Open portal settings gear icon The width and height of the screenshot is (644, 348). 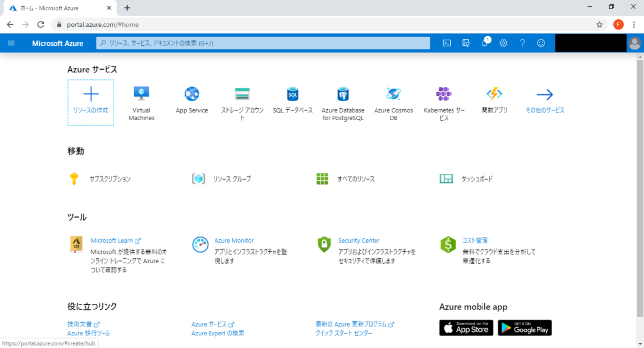click(x=503, y=43)
